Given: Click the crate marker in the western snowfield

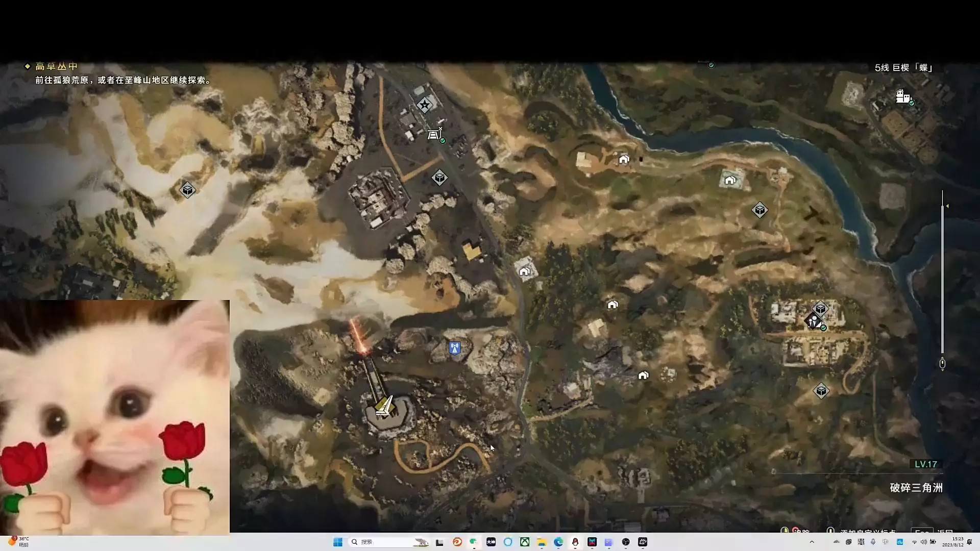Looking at the screenshot, I should tap(187, 190).
